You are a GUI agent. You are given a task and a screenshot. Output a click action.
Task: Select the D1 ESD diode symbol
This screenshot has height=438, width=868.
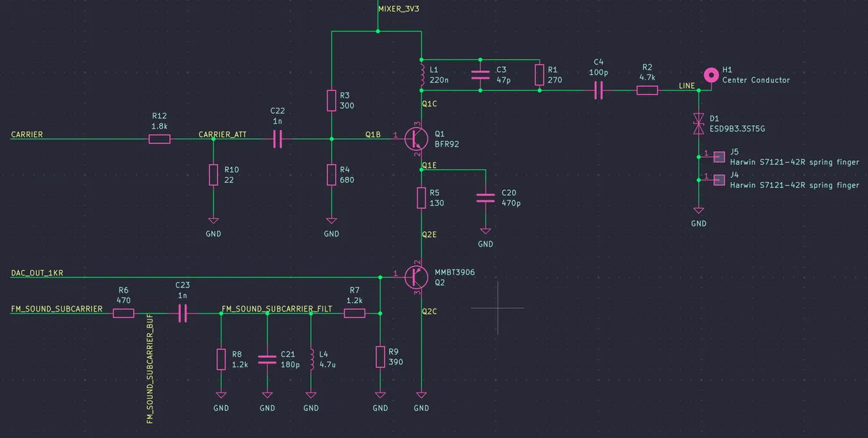tap(699, 124)
